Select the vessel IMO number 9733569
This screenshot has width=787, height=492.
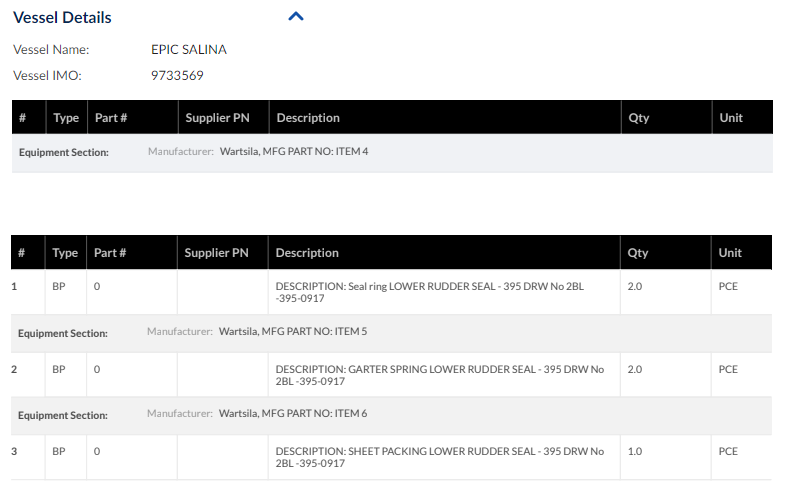[x=177, y=75]
